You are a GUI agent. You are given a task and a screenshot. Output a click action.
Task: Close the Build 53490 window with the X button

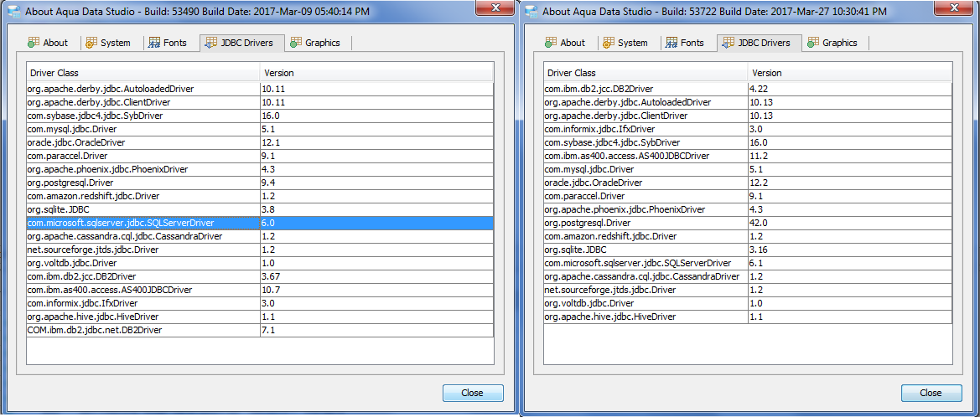[495, 7]
